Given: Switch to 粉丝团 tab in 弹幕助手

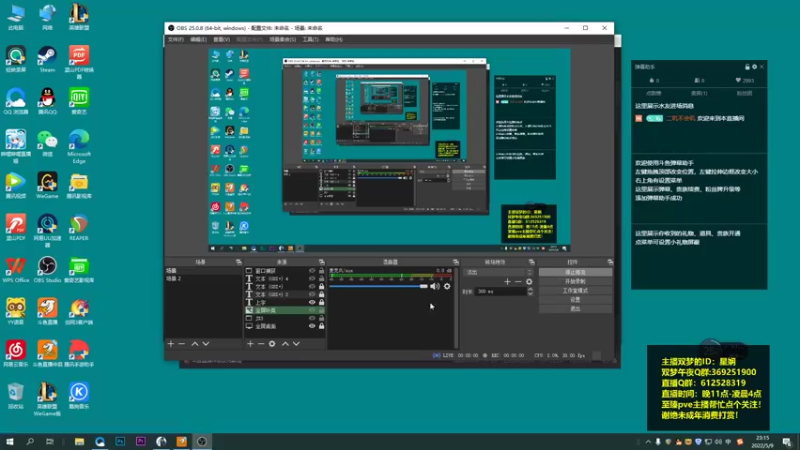Looking at the screenshot, I should click(744, 93).
